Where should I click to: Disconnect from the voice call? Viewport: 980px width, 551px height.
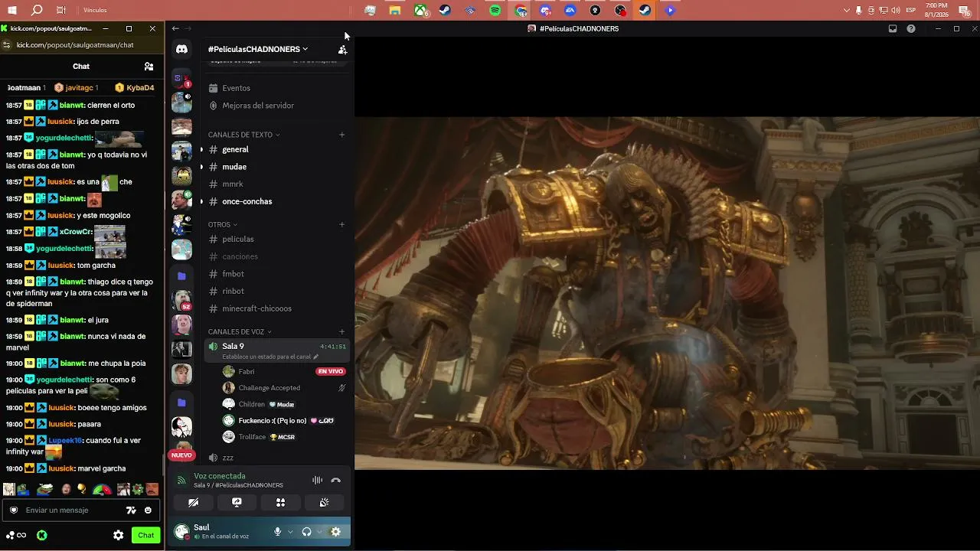pyautogui.click(x=335, y=481)
